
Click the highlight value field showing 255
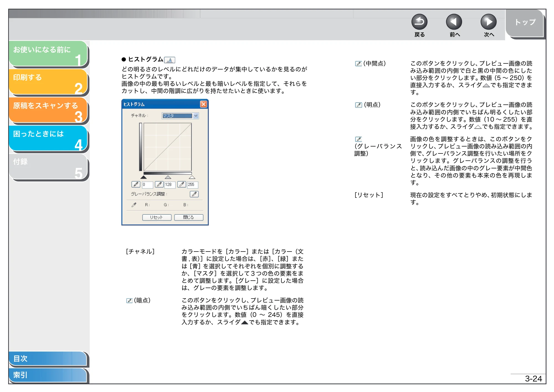(193, 185)
